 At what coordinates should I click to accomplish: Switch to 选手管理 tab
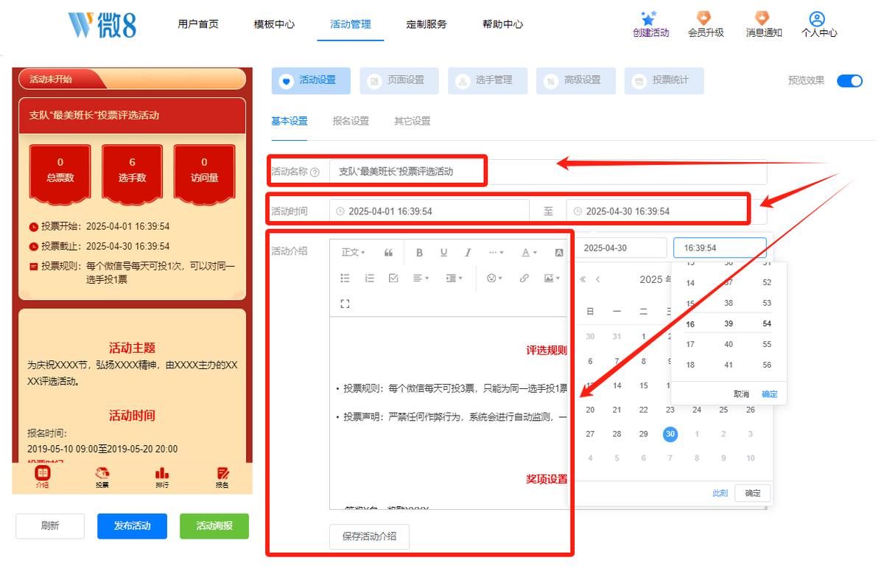coord(488,80)
